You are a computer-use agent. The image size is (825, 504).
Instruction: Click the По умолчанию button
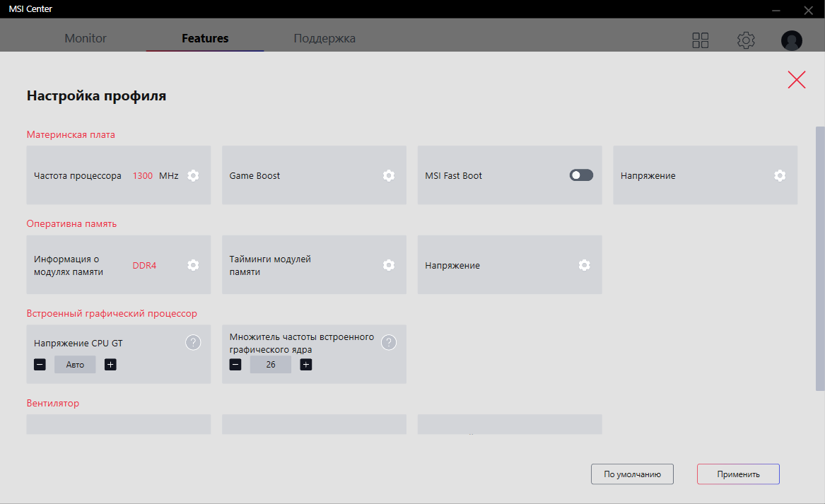pos(632,474)
